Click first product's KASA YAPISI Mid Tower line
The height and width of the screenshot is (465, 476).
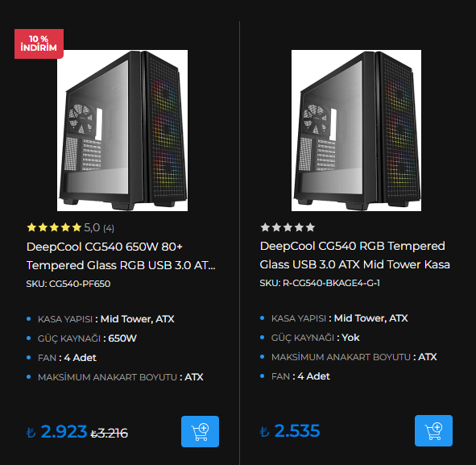pos(106,319)
